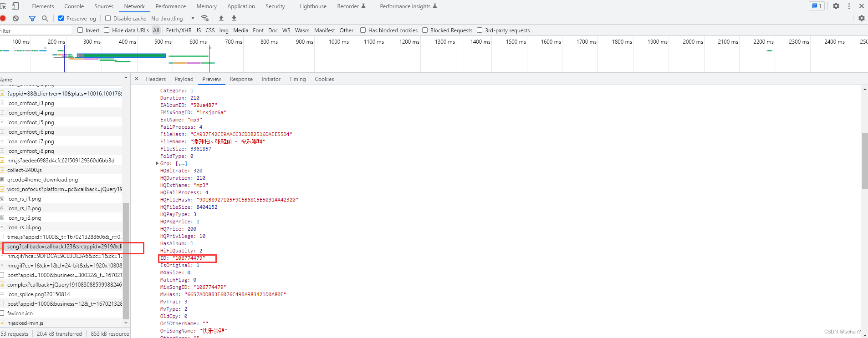
Task: Open the Console tab
Action: 74,6
